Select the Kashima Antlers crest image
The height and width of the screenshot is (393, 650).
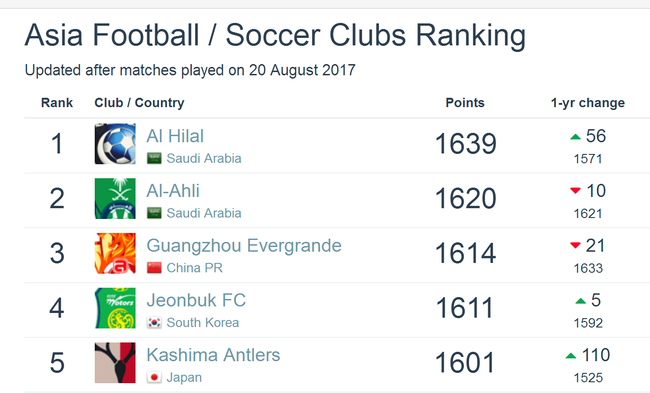[115, 363]
